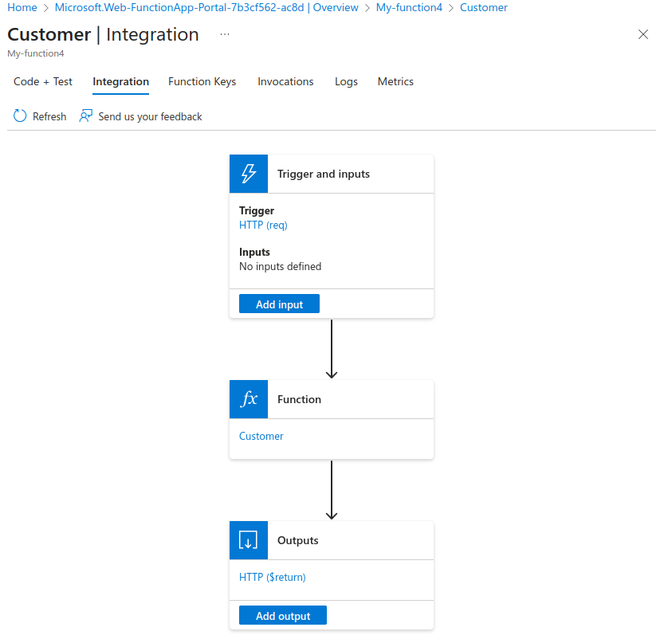This screenshot has height=639, width=672.
Task: Open the Function Keys tab
Action: coord(202,81)
